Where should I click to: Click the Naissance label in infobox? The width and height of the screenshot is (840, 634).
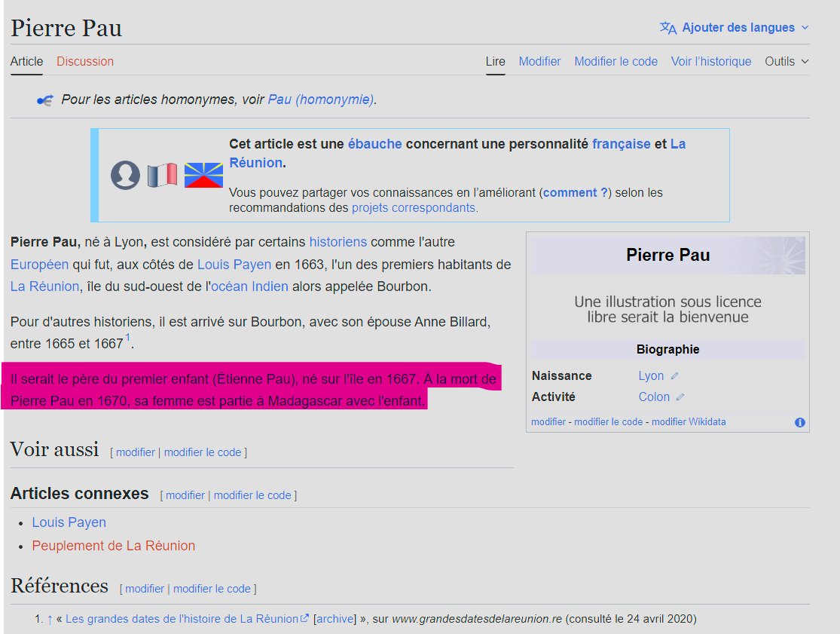point(562,376)
